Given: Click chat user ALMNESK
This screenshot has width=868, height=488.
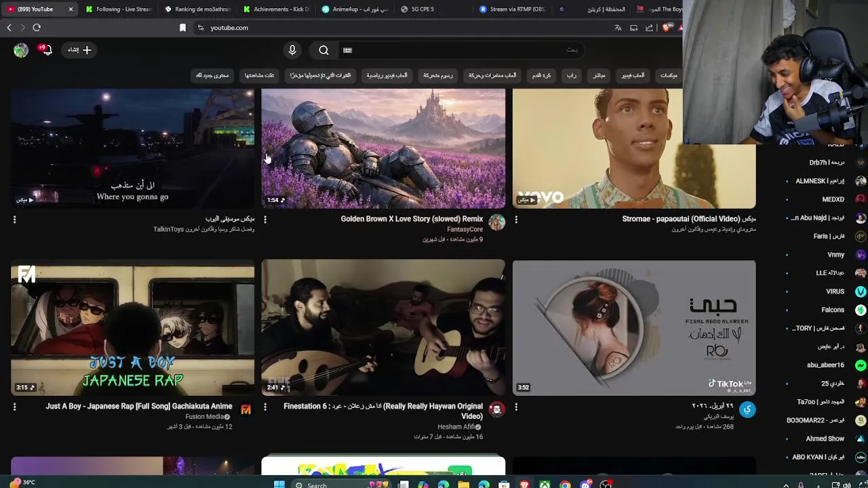Looking at the screenshot, I should tap(820, 181).
